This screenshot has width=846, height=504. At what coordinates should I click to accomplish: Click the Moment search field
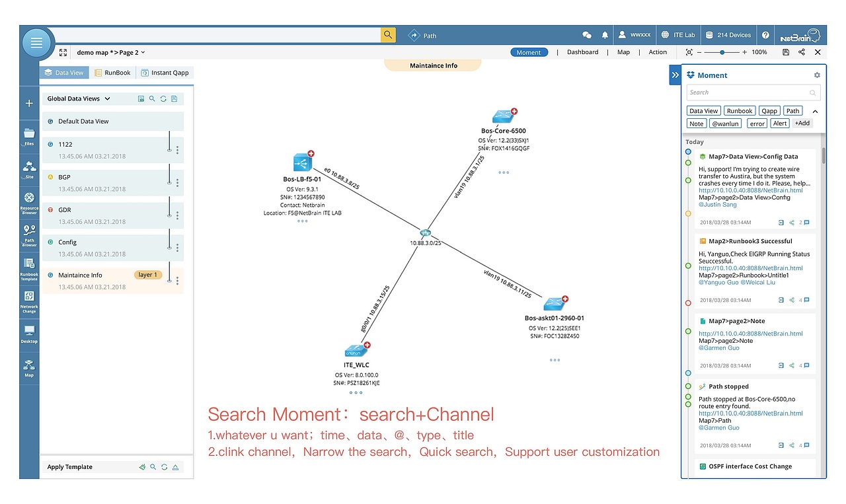[x=753, y=92]
